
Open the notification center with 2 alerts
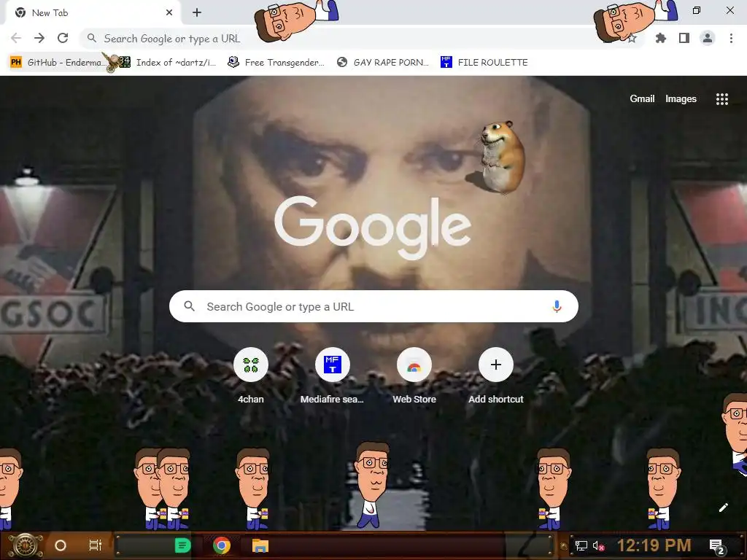click(x=717, y=546)
